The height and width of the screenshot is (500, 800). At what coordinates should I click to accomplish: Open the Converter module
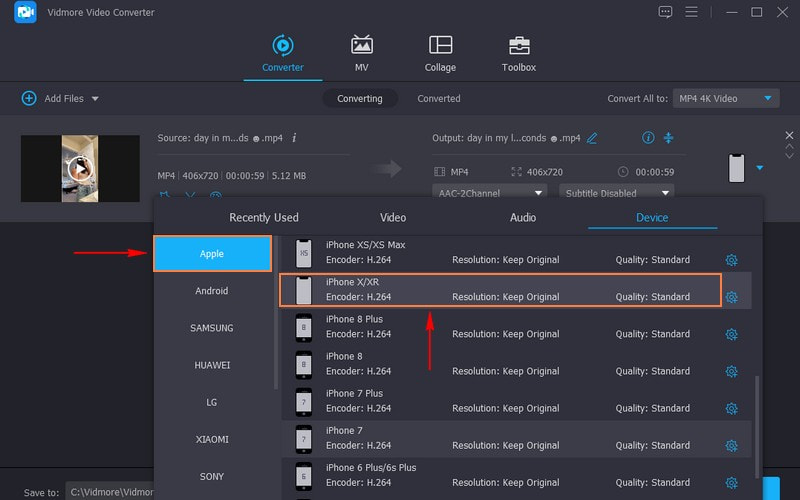tap(282, 54)
